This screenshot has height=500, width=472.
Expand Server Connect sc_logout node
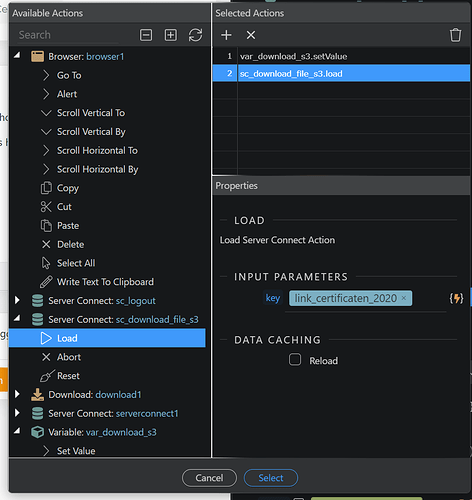click(x=17, y=300)
